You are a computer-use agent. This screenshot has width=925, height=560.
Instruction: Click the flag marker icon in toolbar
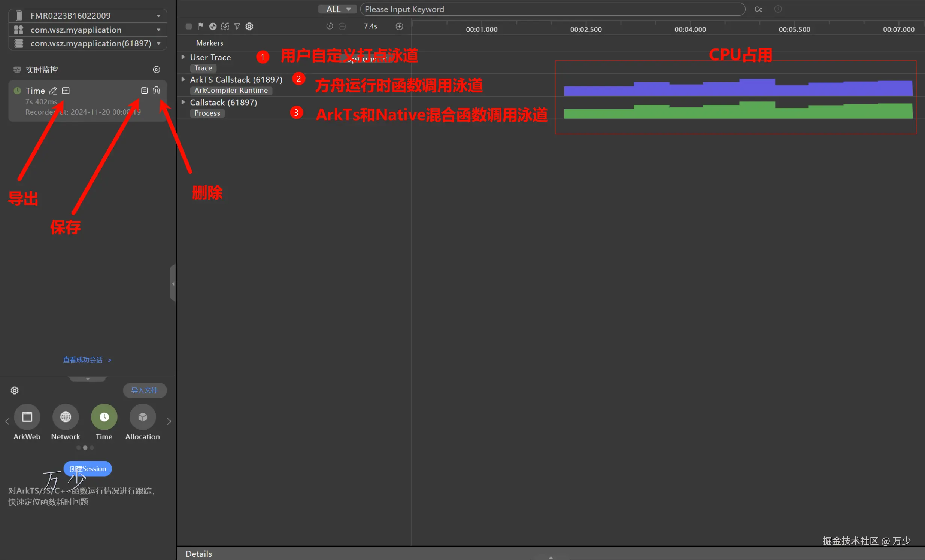(200, 26)
